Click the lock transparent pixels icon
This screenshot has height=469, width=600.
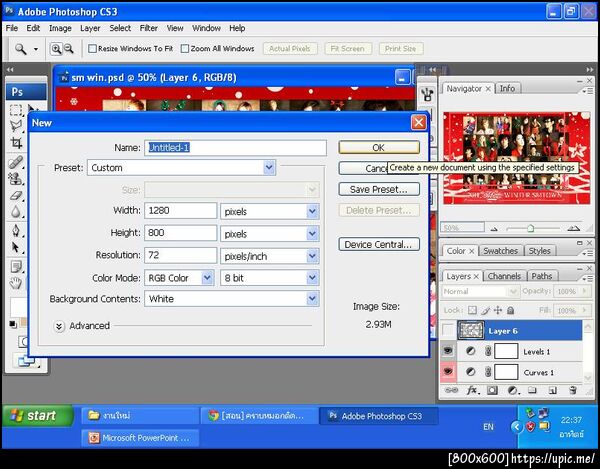(x=473, y=310)
